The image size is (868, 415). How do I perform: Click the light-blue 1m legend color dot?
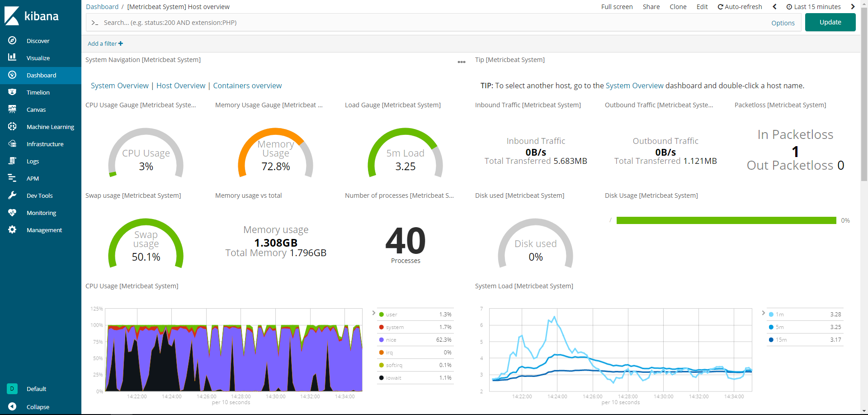click(771, 315)
